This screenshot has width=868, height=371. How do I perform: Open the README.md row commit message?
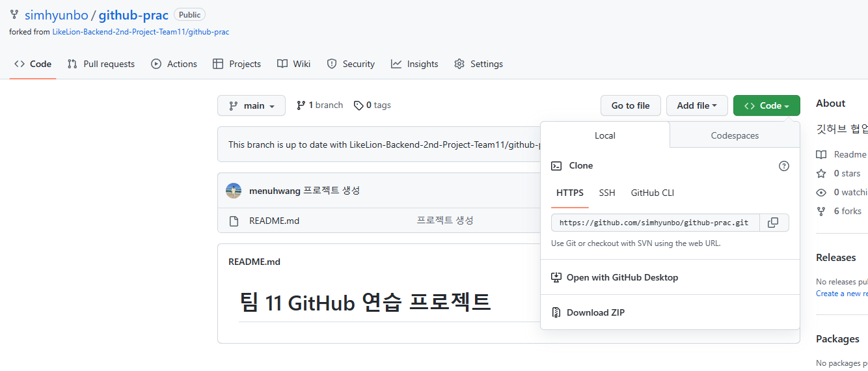tap(445, 221)
